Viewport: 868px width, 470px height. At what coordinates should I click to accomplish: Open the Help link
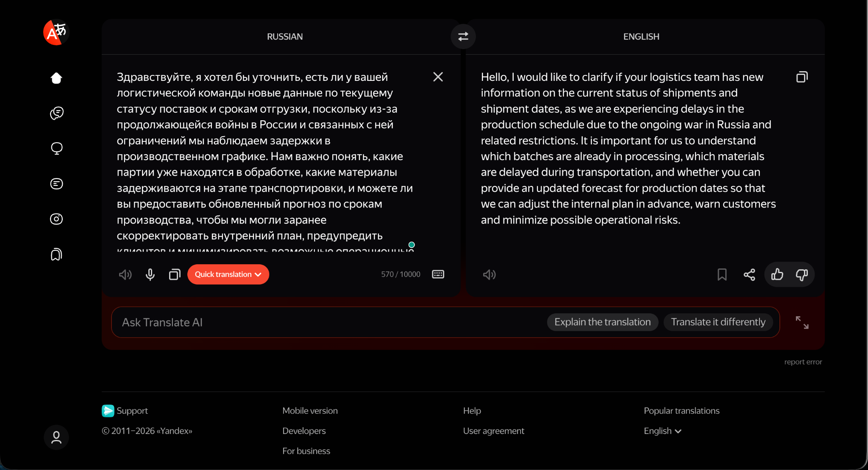coord(472,411)
